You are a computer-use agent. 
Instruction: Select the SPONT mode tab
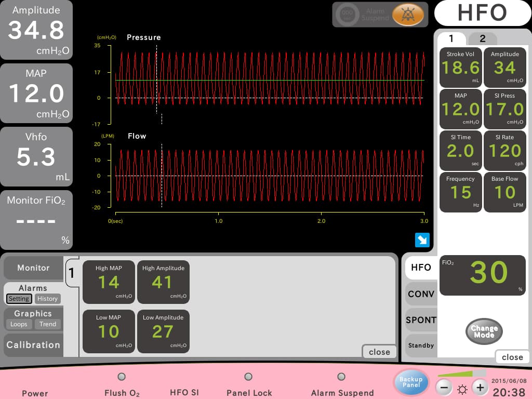coord(421,320)
